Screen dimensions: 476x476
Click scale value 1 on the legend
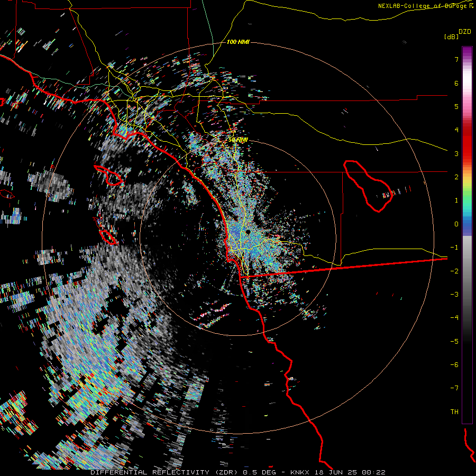point(456,200)
